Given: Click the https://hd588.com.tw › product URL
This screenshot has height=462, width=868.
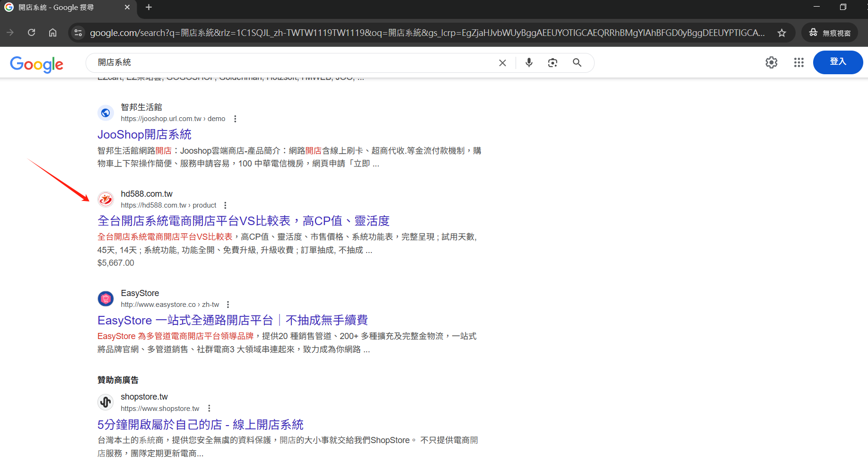Looking at the screenshot, I should tap(168, 205).
